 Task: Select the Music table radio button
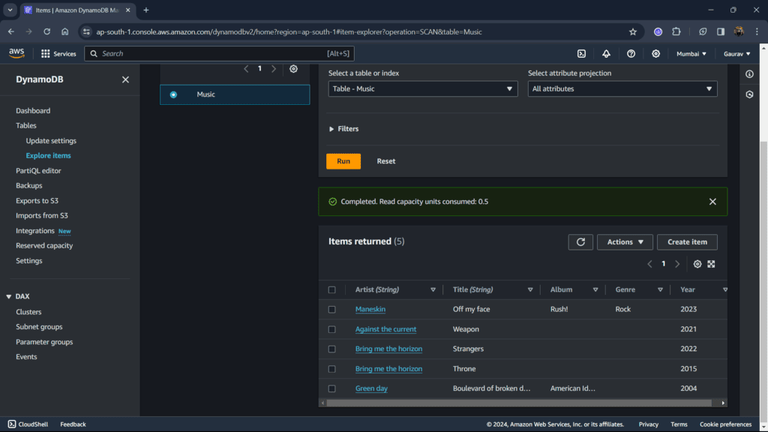(173, 95)
